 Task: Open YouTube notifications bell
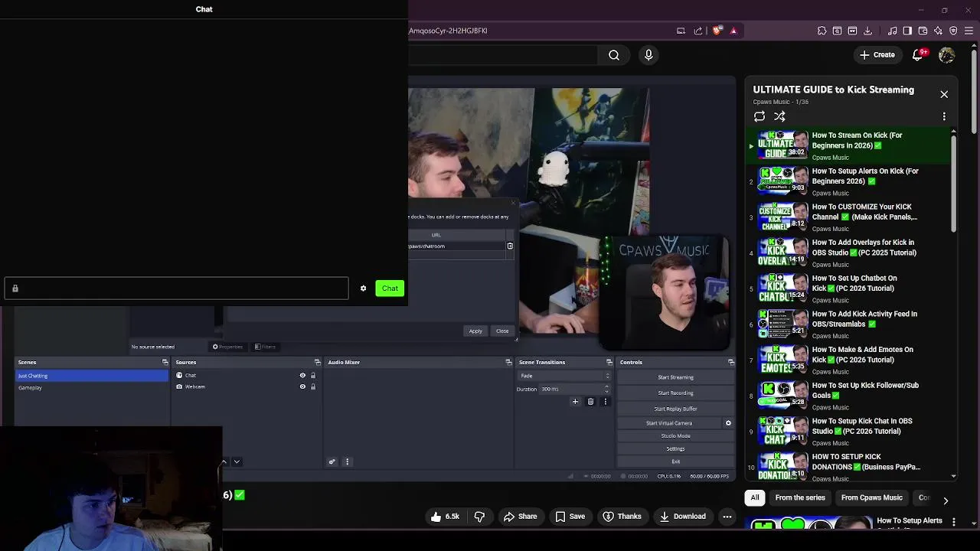tap(918, 55)
